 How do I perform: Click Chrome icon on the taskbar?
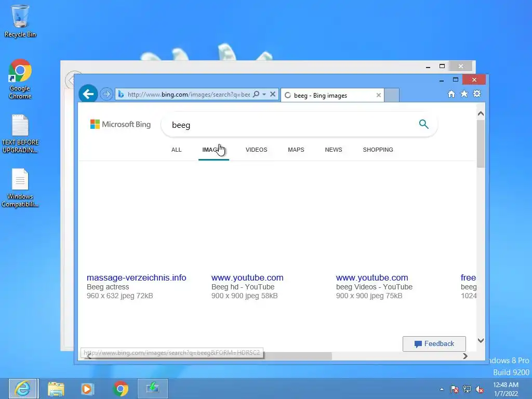coord(121,389)
